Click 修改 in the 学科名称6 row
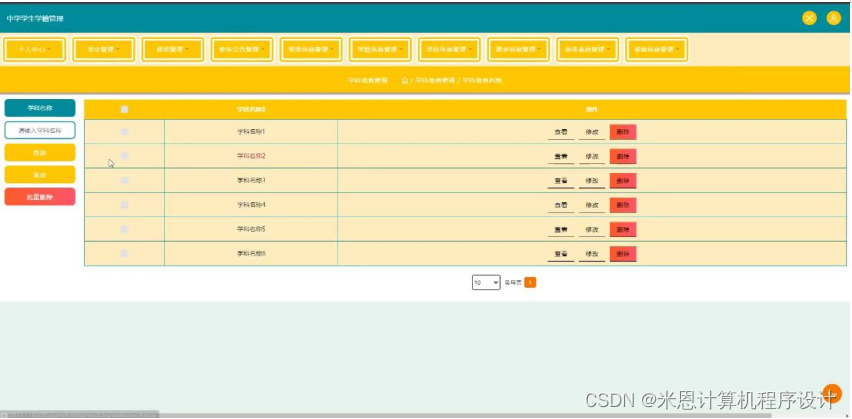The width and height of the screenshot is (852, 419). coord(592,254)
